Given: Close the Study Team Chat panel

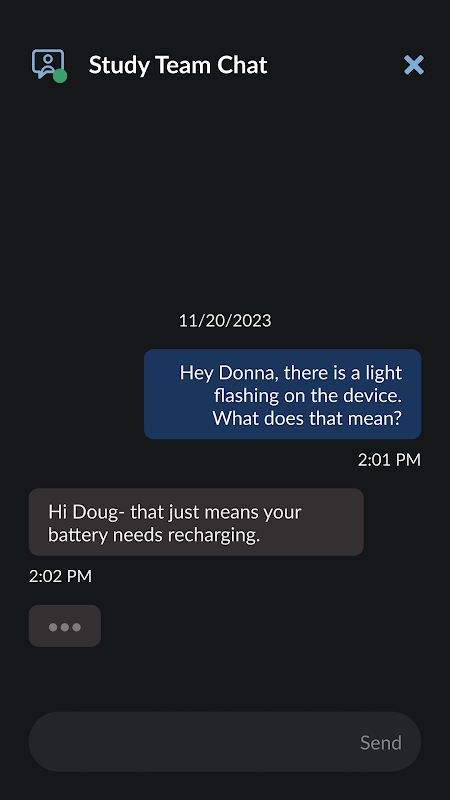Looking at the screenshot, I should pos(414,65).
